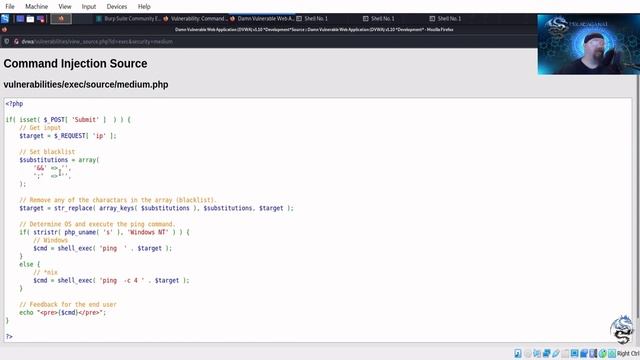Viewport: 640px width, 360px height.
Task: Click the vulnerabilities/exec/source/medium.php heading
Action: coord(86,84)
